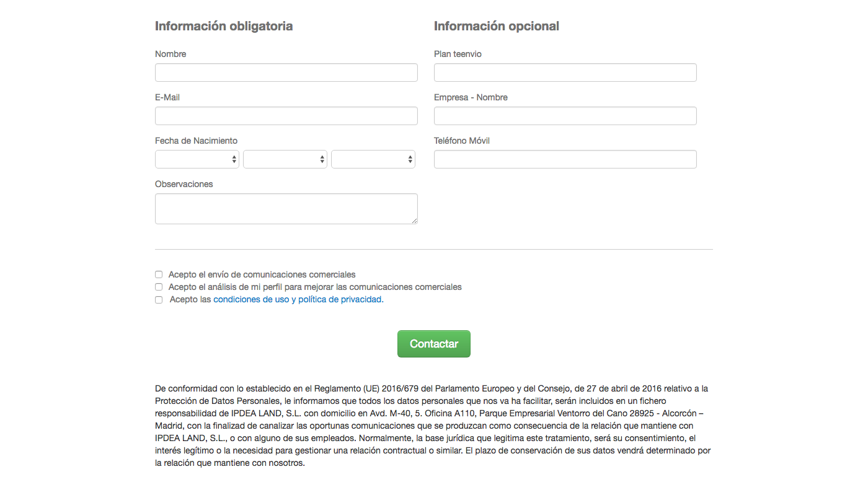Open the first Fecha de Nacimiento dropdown

197,159
